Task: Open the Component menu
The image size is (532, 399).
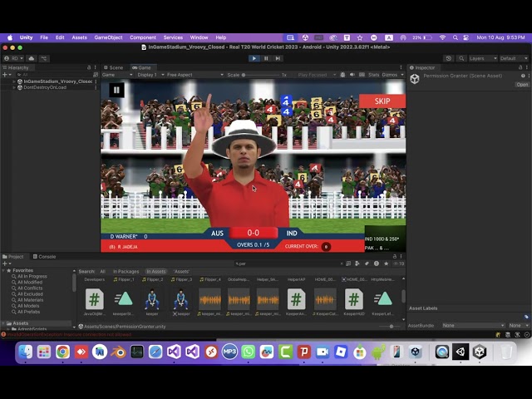Action: [x=143, y=37]
